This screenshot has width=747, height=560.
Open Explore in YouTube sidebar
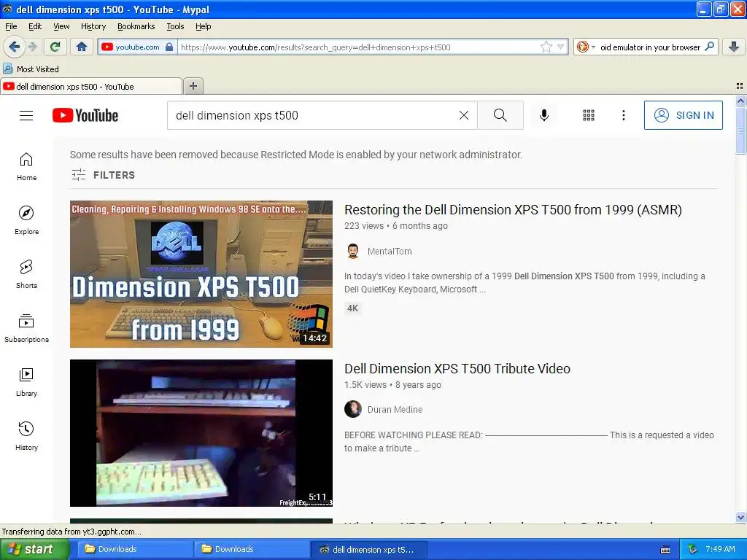pyautogui.click(x=27, y=220)
